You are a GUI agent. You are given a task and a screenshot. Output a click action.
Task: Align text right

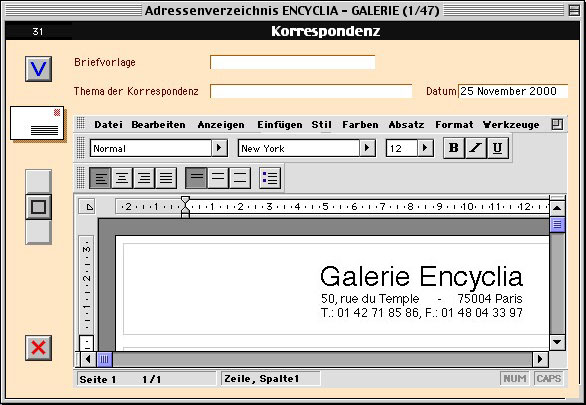[x=144, y=177]
